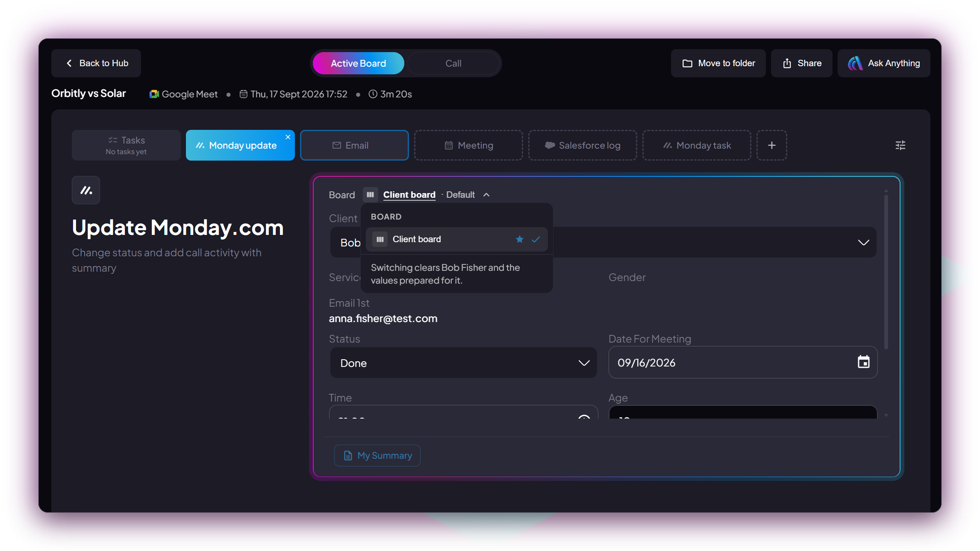Click the favorite star on Client board
Viewport: 980px width, 551px height.
click(519, 239)
